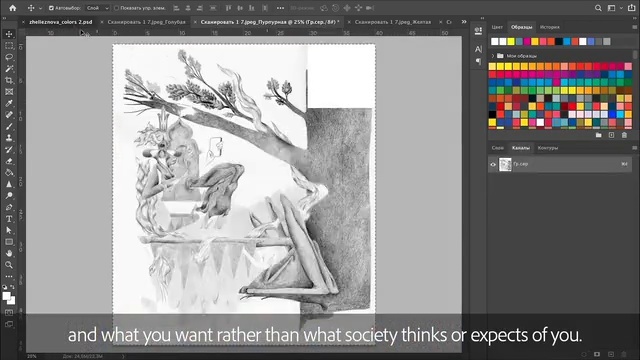Pick the yellow recent swatch
Image resolution: width=640 pixels, height=360 pixels.
[511, 42]
